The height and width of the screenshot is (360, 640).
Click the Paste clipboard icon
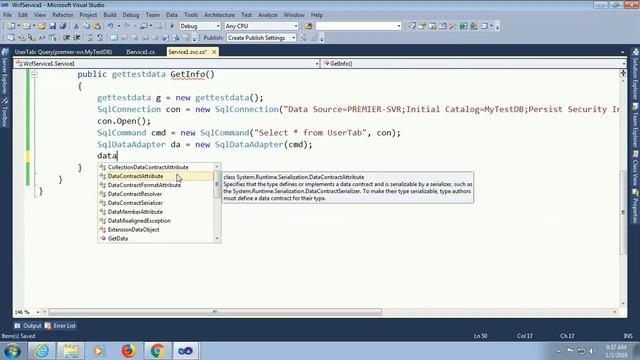[97, 26]
